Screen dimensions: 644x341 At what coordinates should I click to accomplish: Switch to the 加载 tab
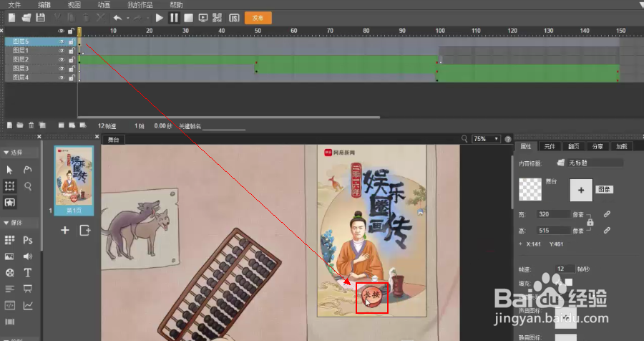click(x=621, y=146)
